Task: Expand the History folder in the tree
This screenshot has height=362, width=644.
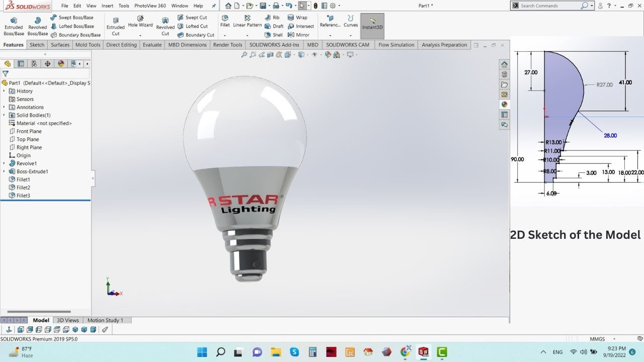Action: [4, 91]
